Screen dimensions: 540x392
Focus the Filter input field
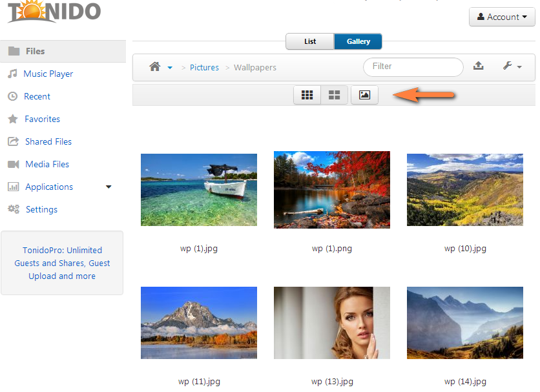(413, 67)
